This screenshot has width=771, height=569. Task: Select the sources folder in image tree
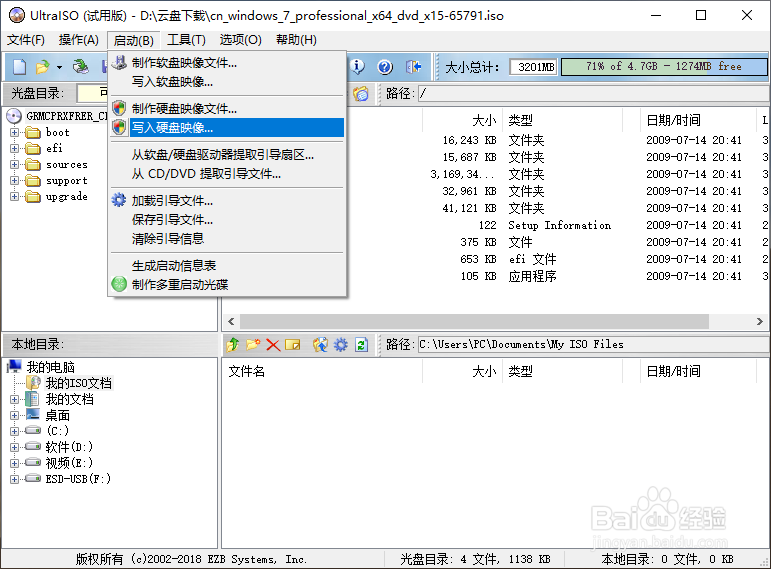click(67, 164)
